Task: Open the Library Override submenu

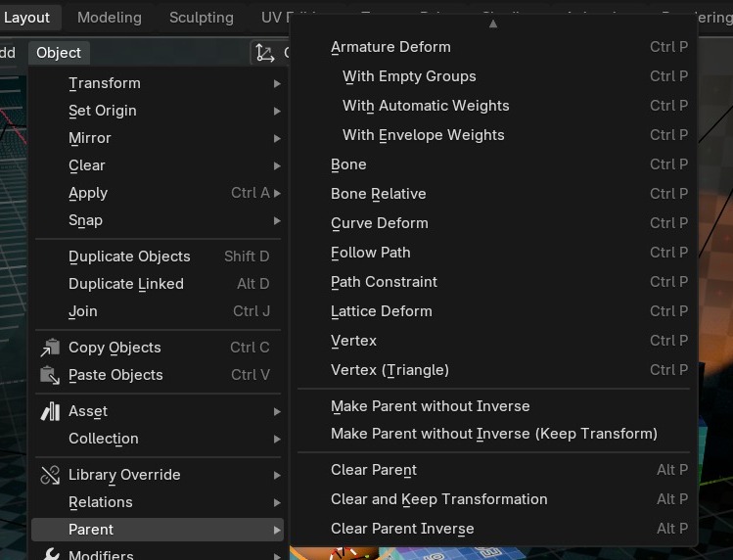Action: tap(158, 475)
